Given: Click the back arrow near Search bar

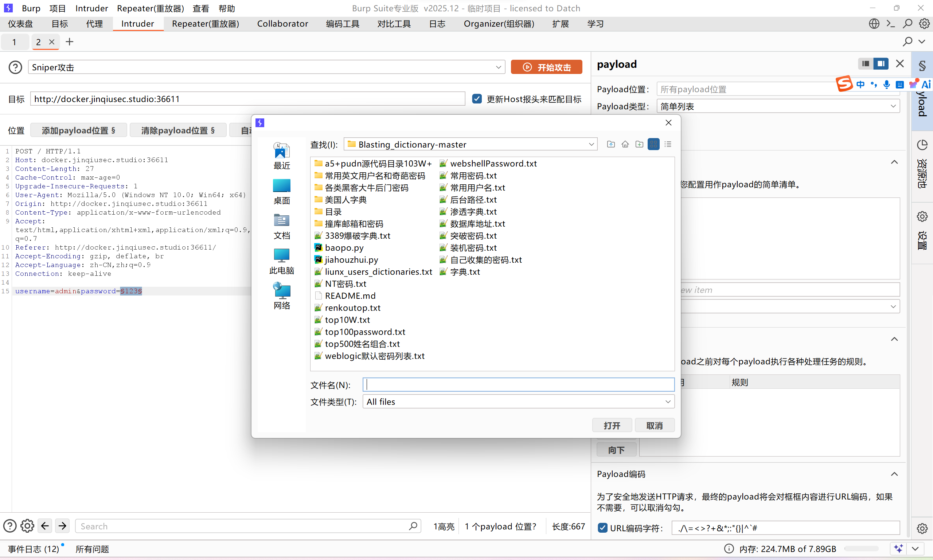Looking at the screenshot, I should (x=45, y=526).
